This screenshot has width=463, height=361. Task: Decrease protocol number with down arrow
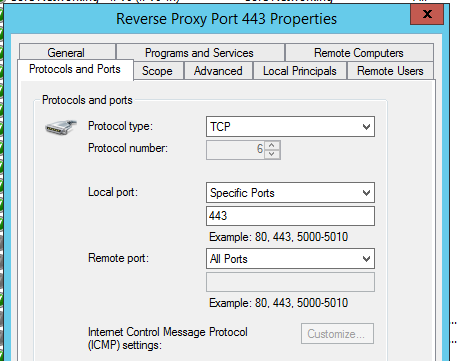click(x=272, y=154)
